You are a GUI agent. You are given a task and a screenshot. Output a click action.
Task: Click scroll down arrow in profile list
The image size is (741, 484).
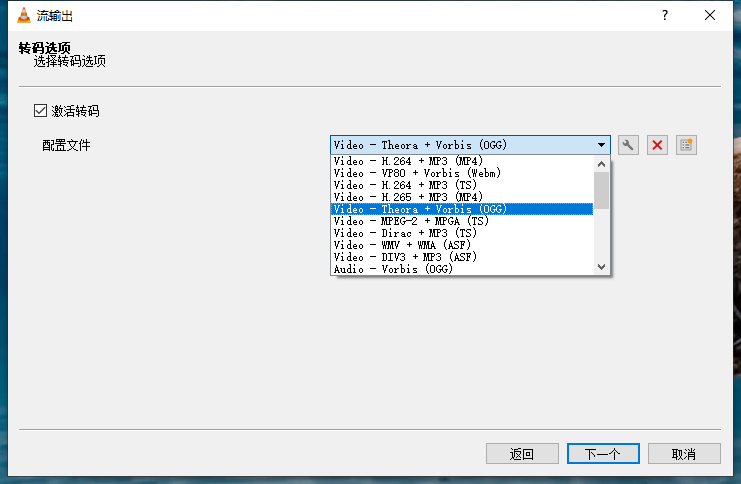tap(601, 267)
